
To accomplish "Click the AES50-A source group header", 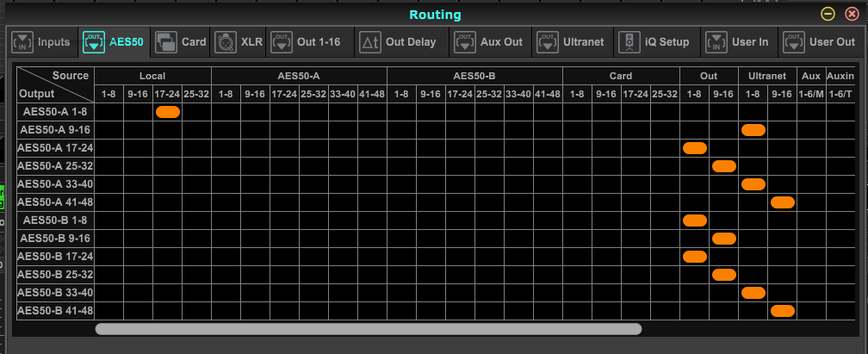I will [299, 76].
